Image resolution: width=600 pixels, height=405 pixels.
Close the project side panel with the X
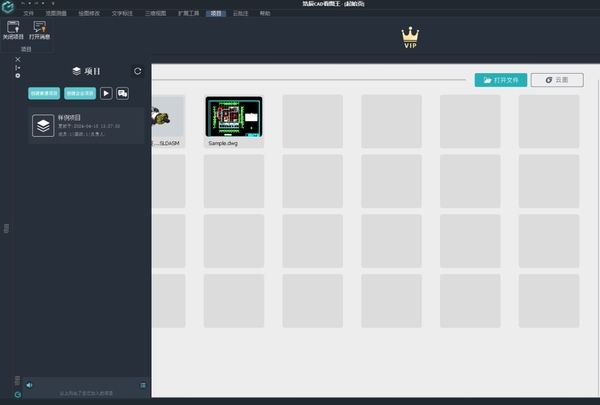[x=18, y=59]
